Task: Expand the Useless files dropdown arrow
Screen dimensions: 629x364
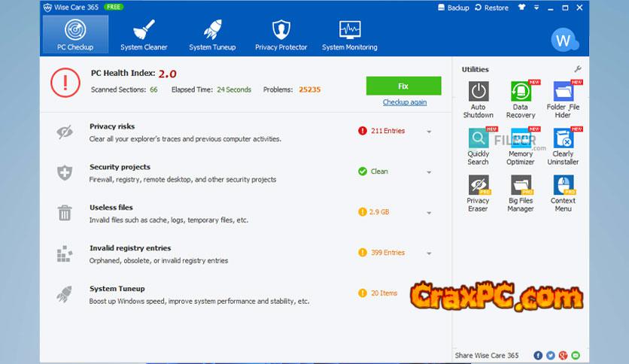Action: [x=429, y=213]
